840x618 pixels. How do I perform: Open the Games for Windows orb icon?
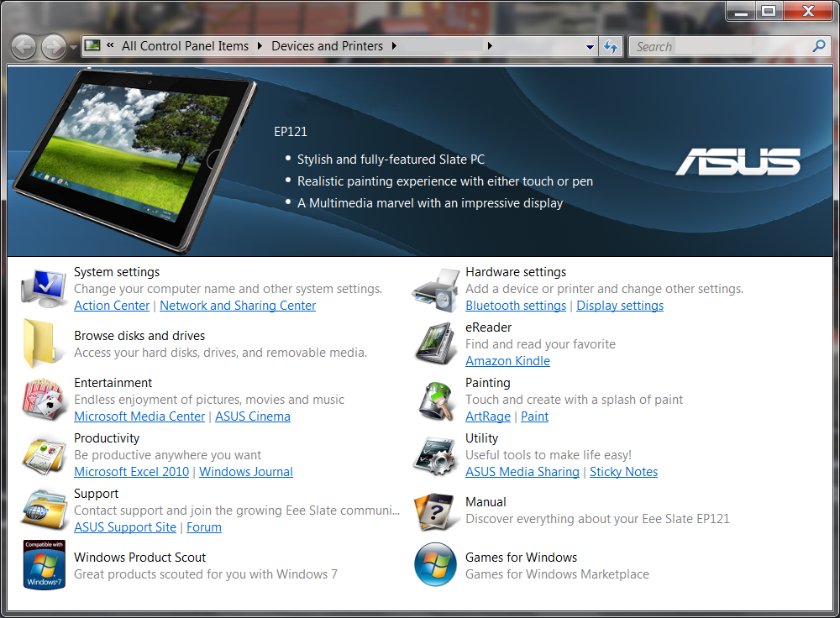pyautogui.click(x=435, y=564)
